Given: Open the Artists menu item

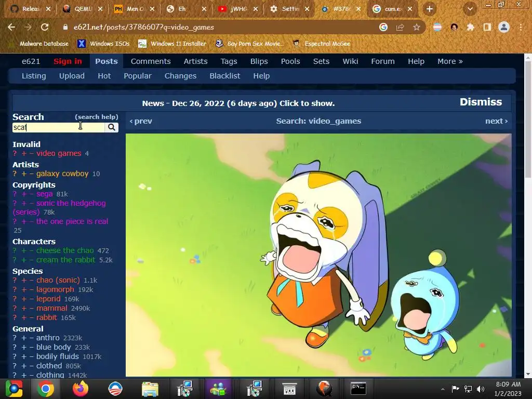Looking at the screenshot, I should [x=195, y=61].
